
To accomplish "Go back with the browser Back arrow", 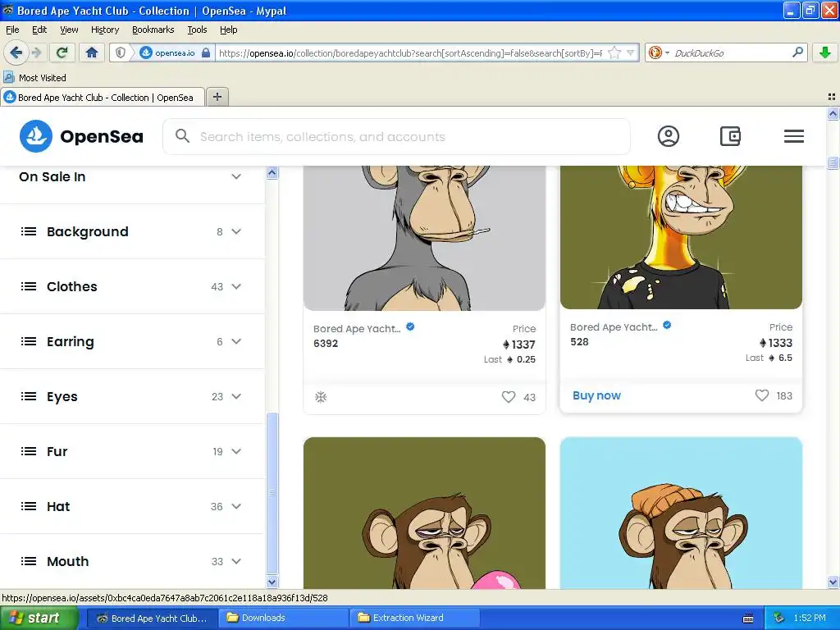I will 16,52.
